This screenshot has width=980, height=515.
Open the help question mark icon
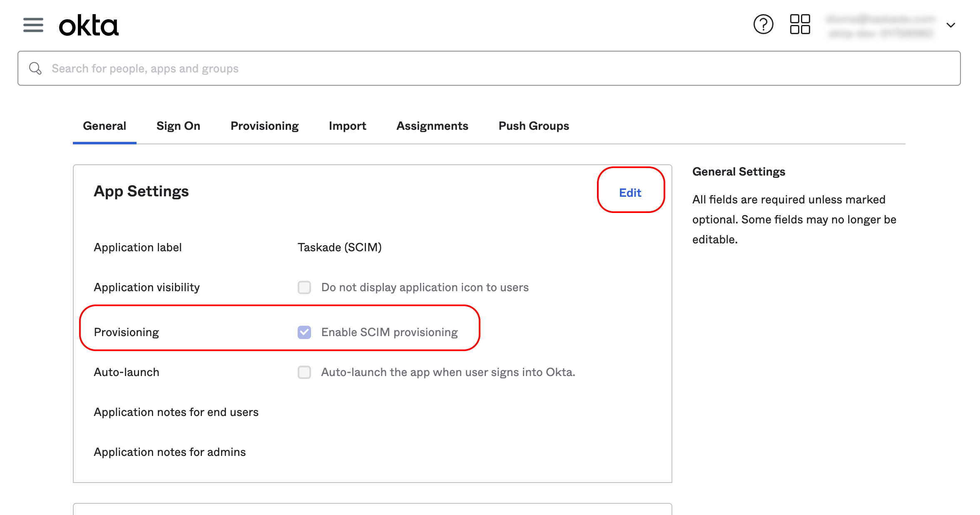(763, 25)
